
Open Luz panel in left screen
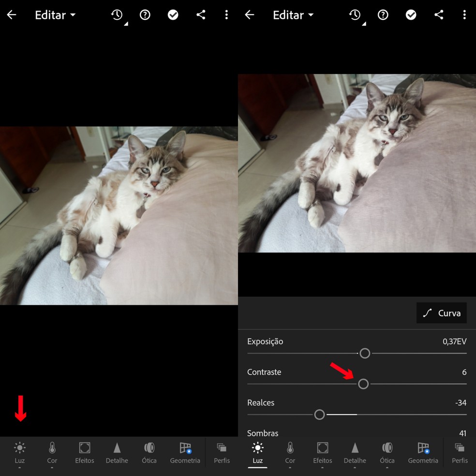[x=20, y=453]
